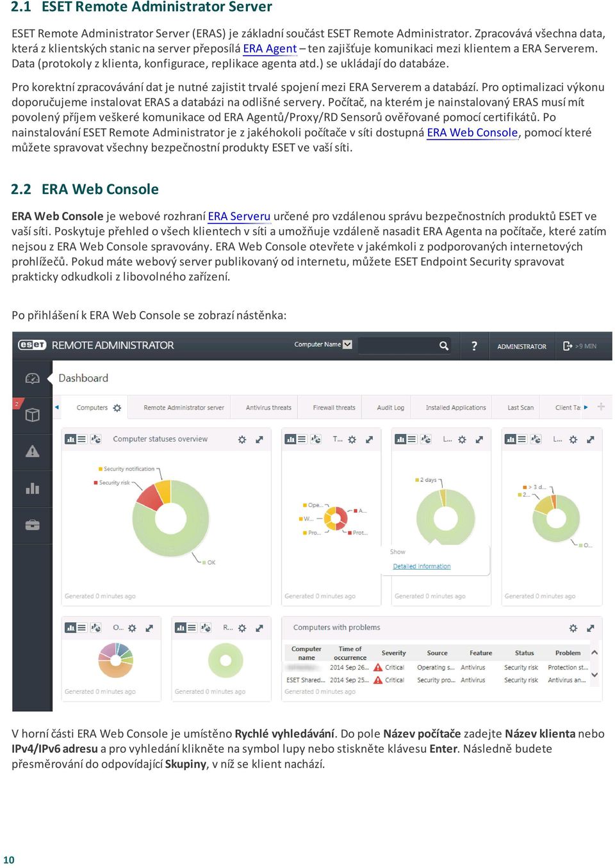Select the Firewall threats tab
This screenshot has width=615, height=868.
pos(334,407)
